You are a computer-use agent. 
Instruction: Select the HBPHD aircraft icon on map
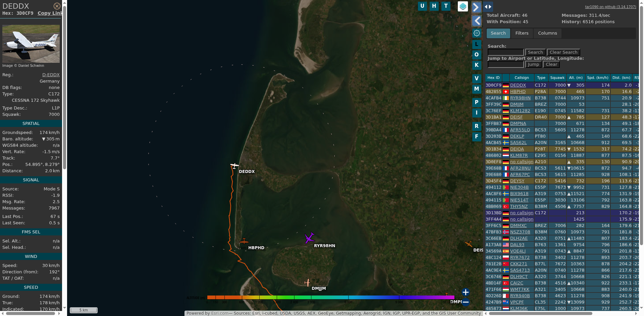click(244, 241)
